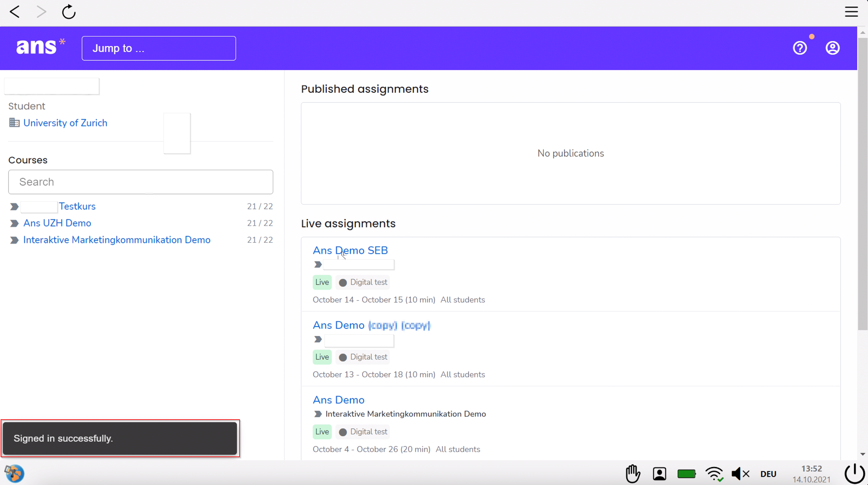Open the Jump to... search box
Viewport: 868px width, 485px height.
click(159, 48)
